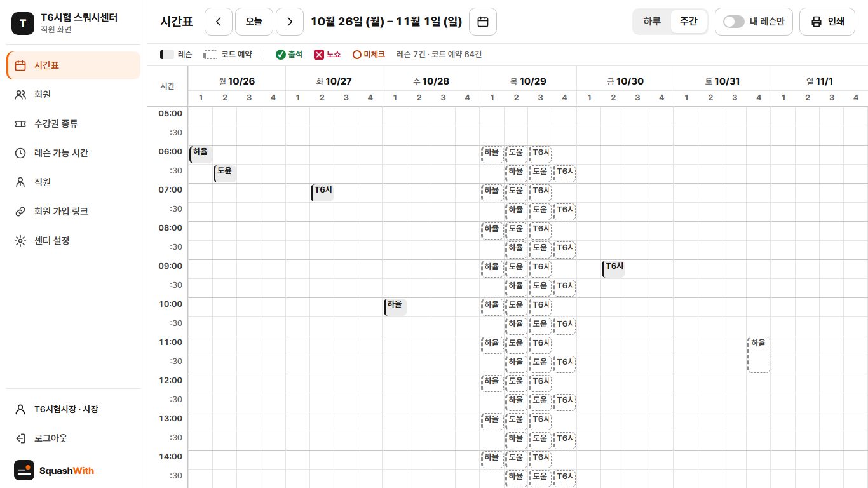Click the 수 10/28 day header
The height and width of the screenshot is (488, 868).
pos(431,81)
